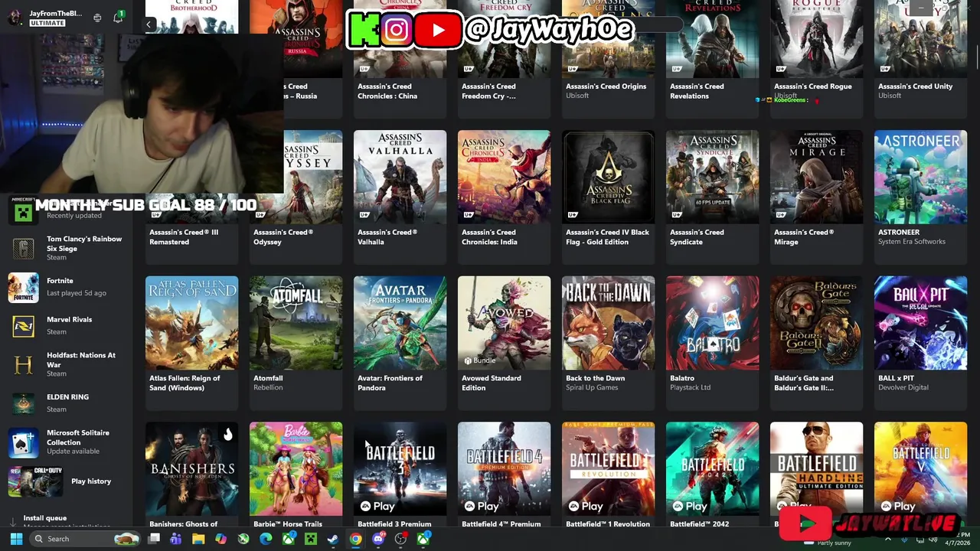The width and height of the screenshot is (980, 551).
Task: Click the Marvel Rivals sidebar icon
Action: click(x=23, y=326)
